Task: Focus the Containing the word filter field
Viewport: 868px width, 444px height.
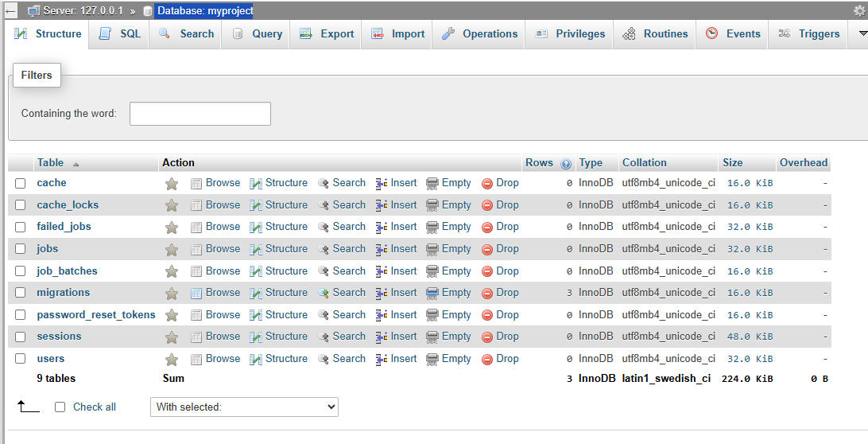Action: [x=200, y=114]
